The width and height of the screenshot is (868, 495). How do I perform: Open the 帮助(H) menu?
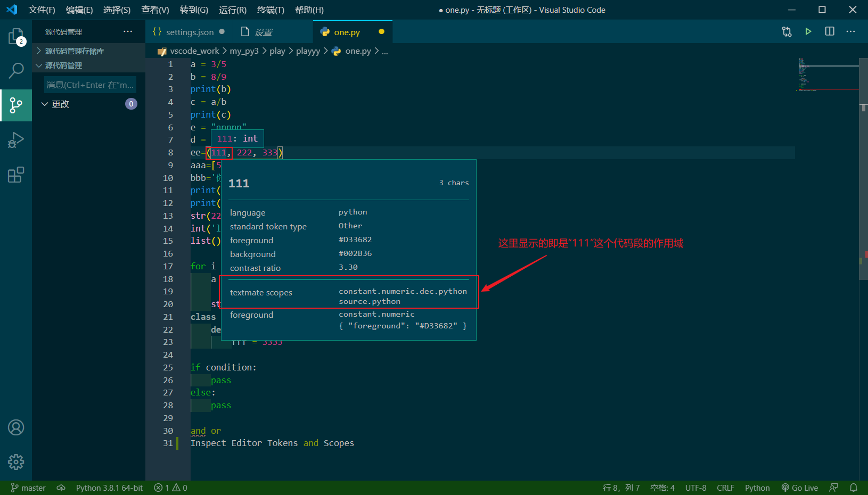tap(309, 10)
